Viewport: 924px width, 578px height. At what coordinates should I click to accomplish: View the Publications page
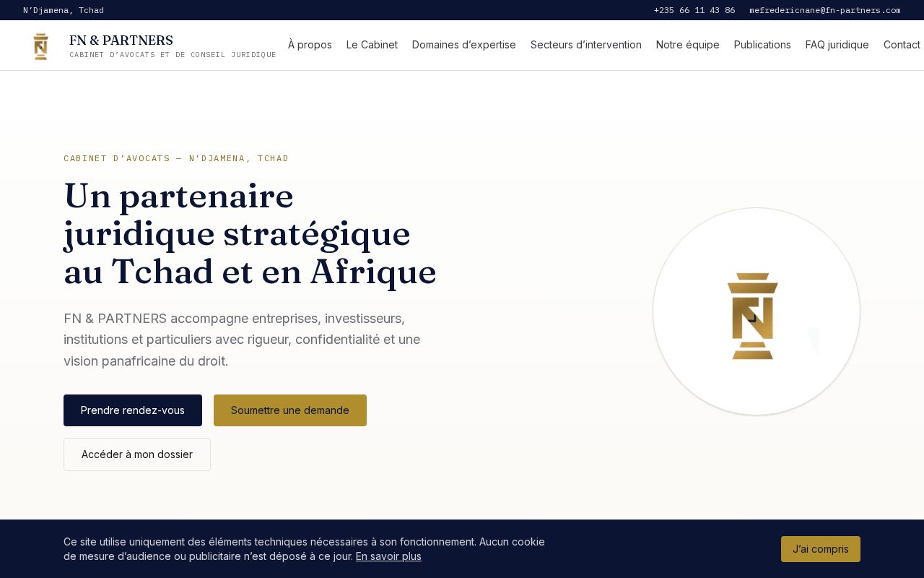click(762, 45)
